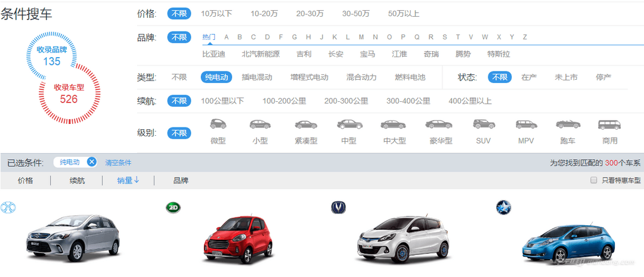This screenshot has height=277, width=644.
Task: Select 插电混动 vehicle type
Action: [257, 77]
